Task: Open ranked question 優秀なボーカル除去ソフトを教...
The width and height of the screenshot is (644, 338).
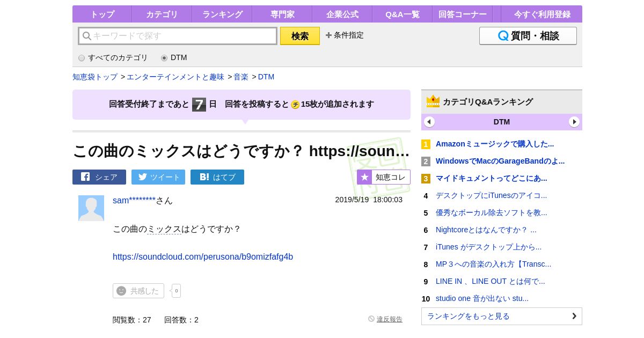Action: (492, 212)
